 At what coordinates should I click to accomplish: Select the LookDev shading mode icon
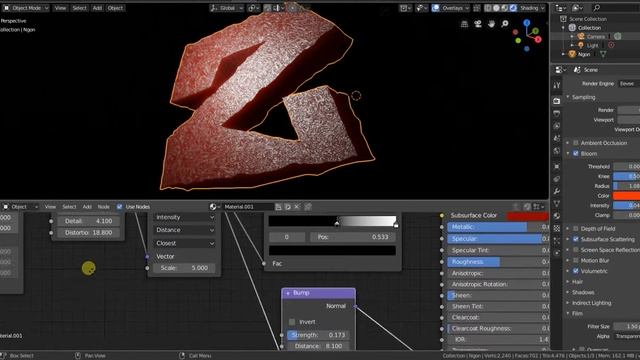505,8
